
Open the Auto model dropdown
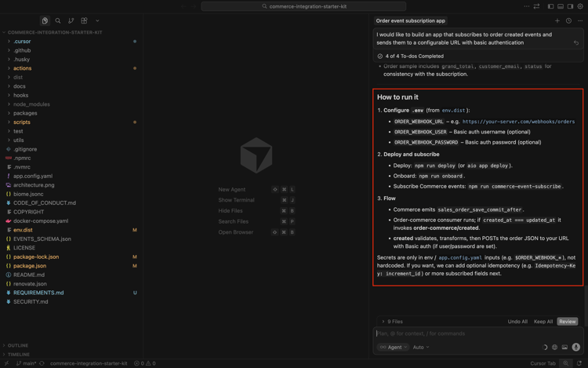coord(421,348)
